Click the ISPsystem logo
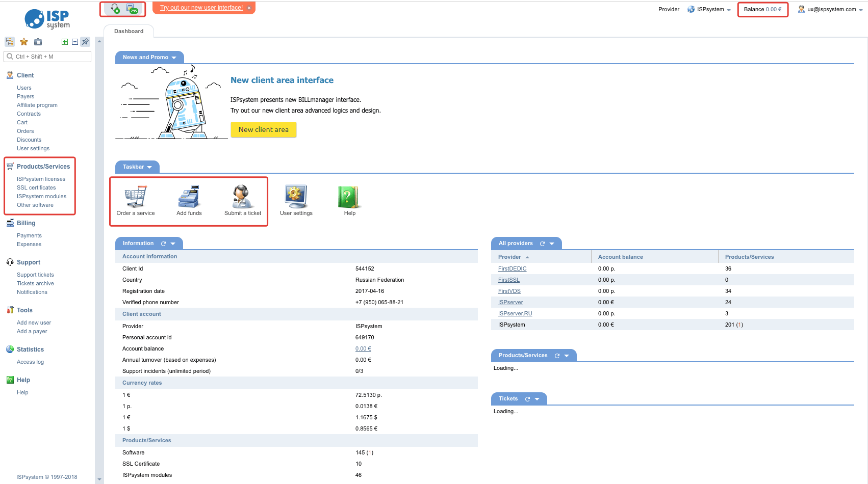This screenshot has width=868, height=484. tap(47, 19)
